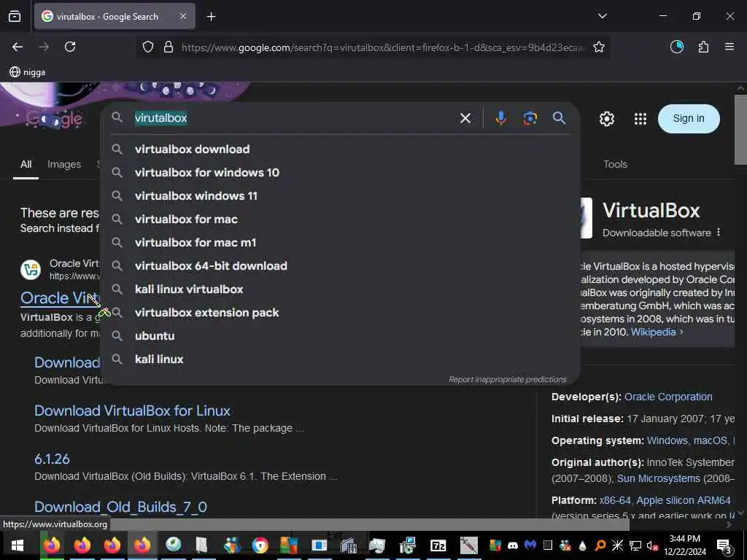Open the Google apps grid
Image resolution: width=747 pixels, height=560 pixels.
coord(640,119)
